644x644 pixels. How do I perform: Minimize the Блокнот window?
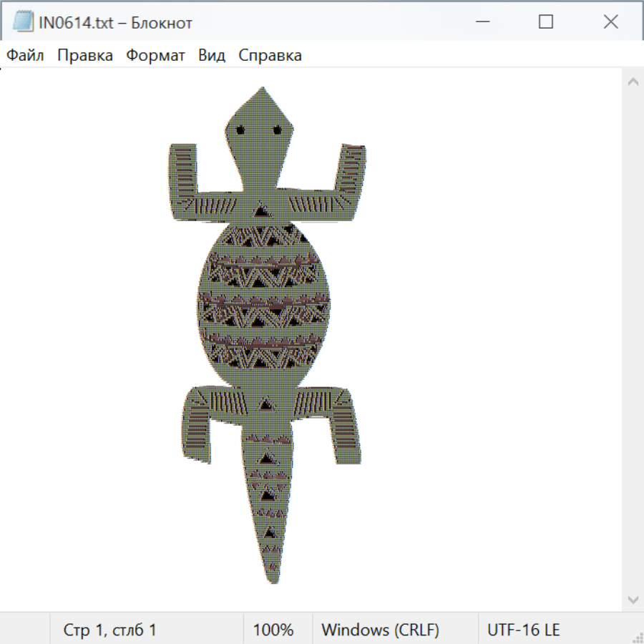click(x=480, y=22)
